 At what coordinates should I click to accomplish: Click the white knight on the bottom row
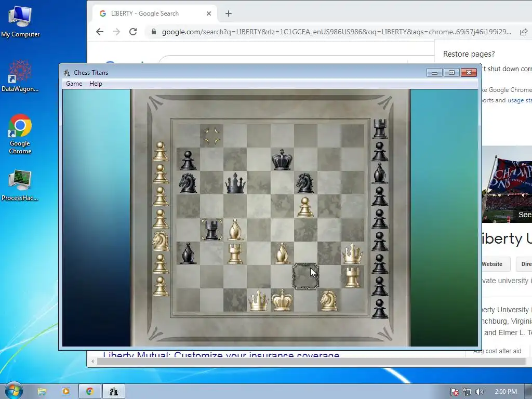pos(328,300)
